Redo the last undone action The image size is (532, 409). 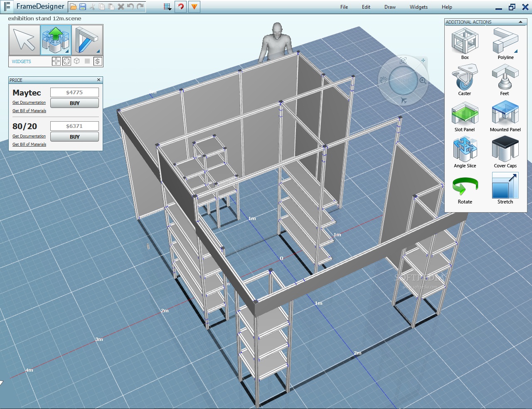(x=140, y=7)
